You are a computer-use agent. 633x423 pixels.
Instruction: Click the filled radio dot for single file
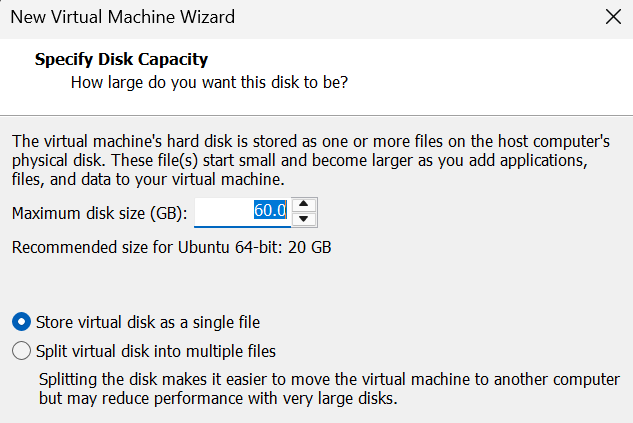[21, 322]
